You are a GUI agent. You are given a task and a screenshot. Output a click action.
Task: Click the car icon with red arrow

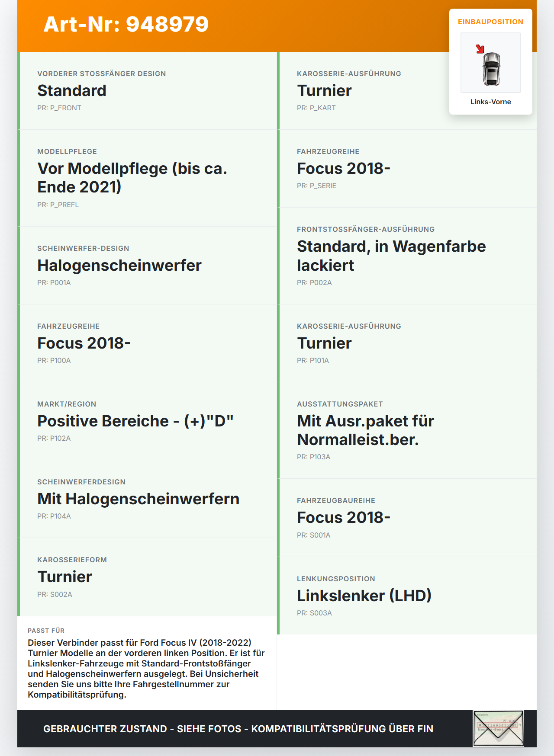[491, 63]
